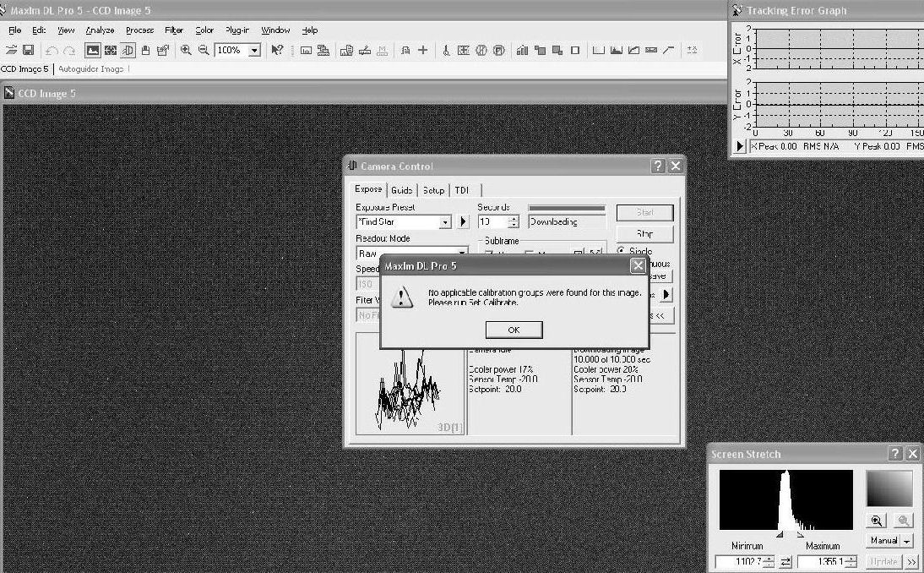Screen dimensions: 924x573
Task: Select the Single exposure radio button
Action: click(x=621, y=250)
